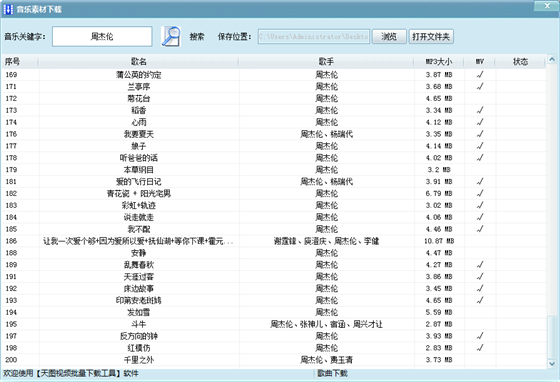
Task: Click MV checkmark for 乱舞春秋
Action: [x=480, y=265]
